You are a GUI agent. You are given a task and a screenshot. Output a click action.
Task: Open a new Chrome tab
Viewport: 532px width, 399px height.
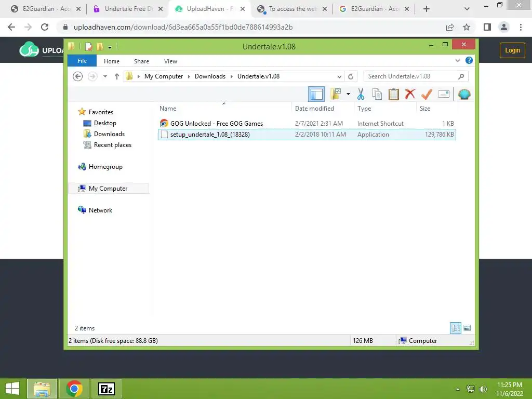click(x=427, y=9)
